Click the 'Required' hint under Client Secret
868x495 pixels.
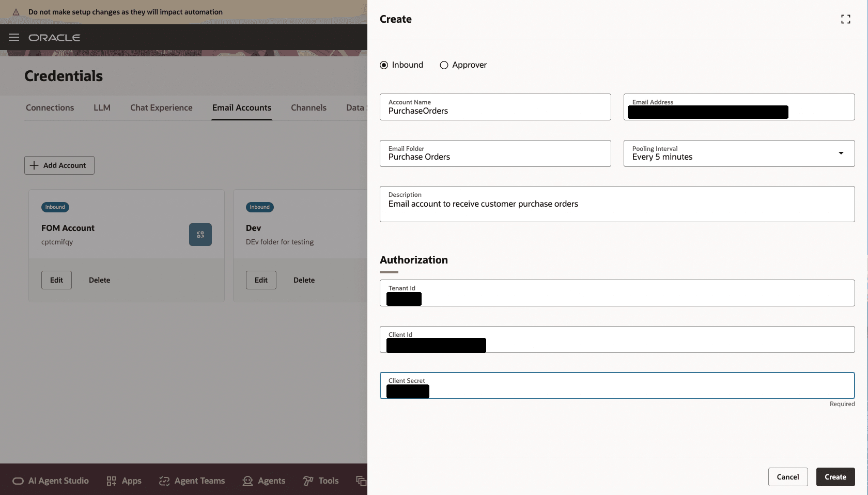pyautogui.click(x=842, y=404)
